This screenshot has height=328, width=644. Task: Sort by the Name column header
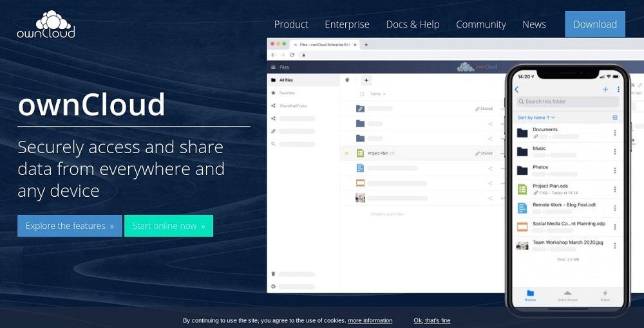tap(378, 94)
